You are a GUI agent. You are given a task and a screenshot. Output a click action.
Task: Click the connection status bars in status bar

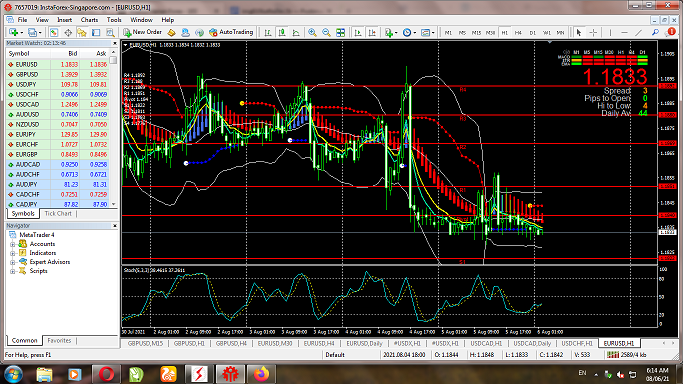point(613,355)
